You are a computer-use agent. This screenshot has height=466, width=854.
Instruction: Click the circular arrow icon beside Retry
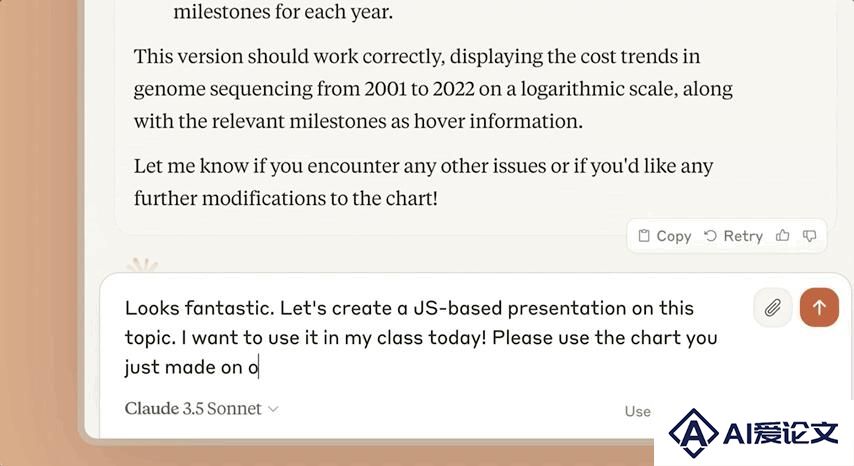point(710,236)
